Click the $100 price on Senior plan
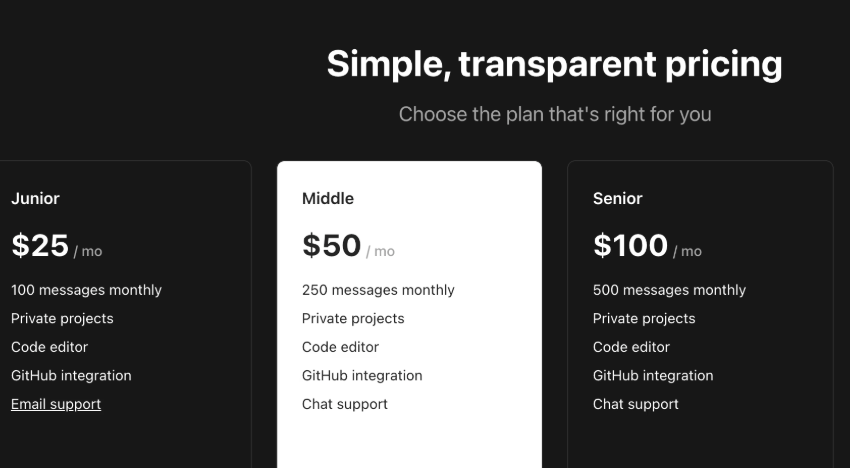The width and height of the screenshot is (850, 468). click(x=630, y=245)
